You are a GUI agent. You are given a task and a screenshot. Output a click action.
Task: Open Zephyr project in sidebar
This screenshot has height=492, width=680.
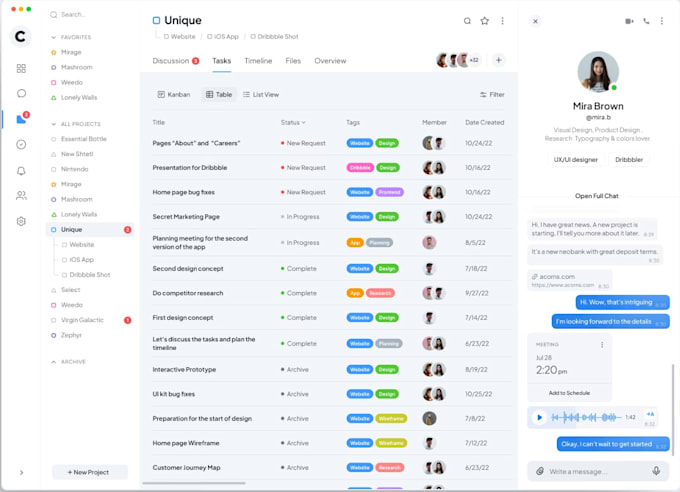pyautogui.click(x=71, y=335)
